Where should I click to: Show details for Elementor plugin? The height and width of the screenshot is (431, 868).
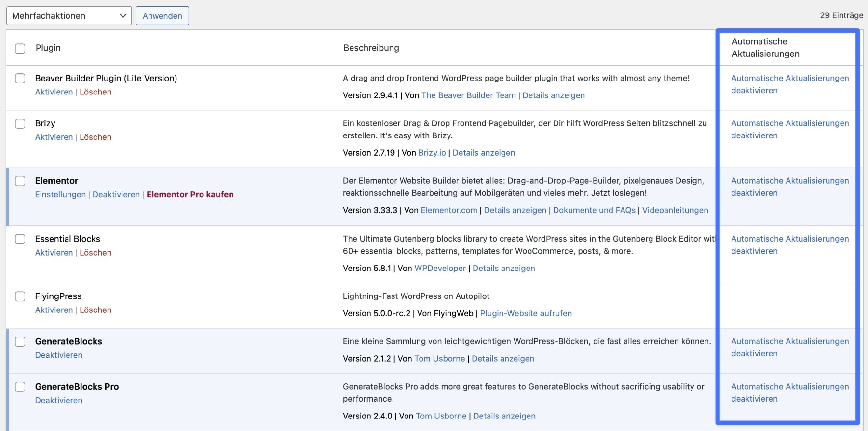point(515,210)
